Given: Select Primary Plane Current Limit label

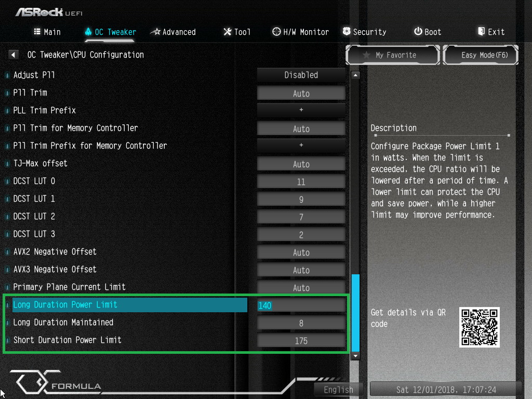Looking at the screenshot, I should click(69, 287).
